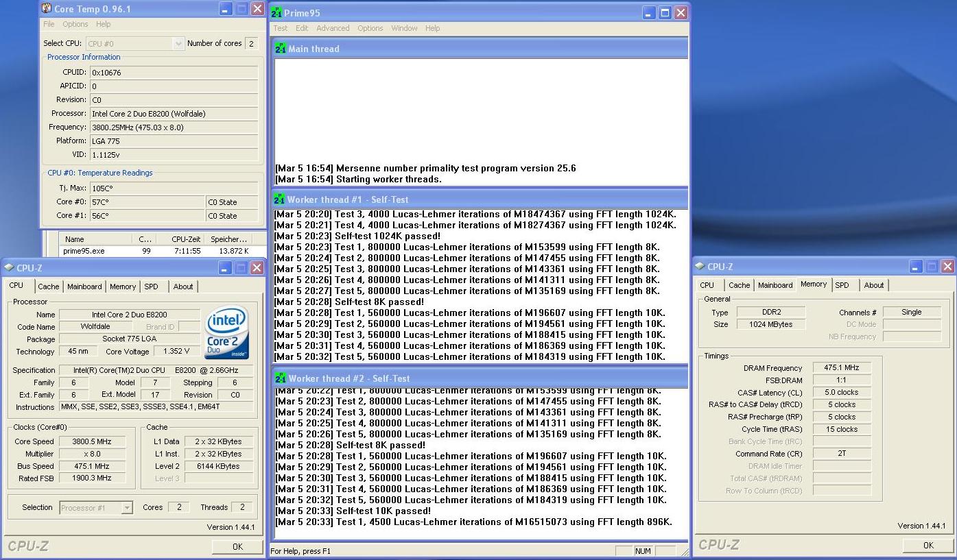
Task: Open the Options menu in Prime95
Action: [x=370, y=28]
